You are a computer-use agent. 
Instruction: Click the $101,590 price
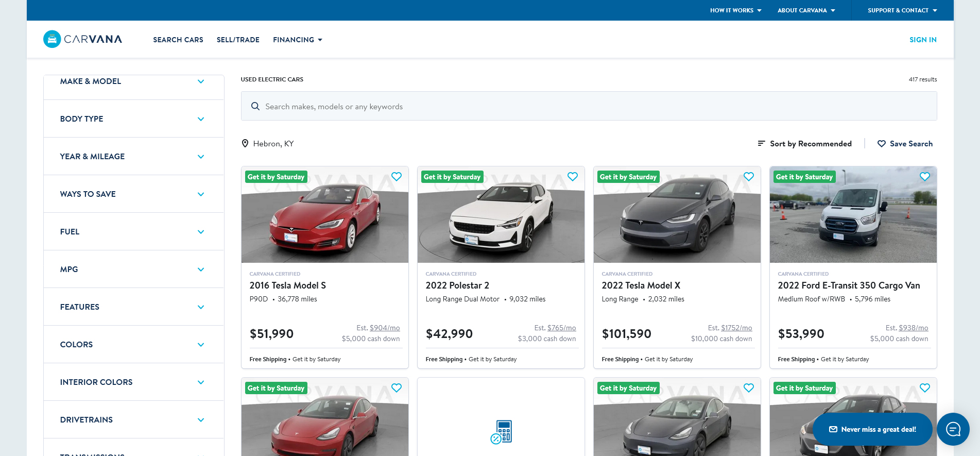626,334
